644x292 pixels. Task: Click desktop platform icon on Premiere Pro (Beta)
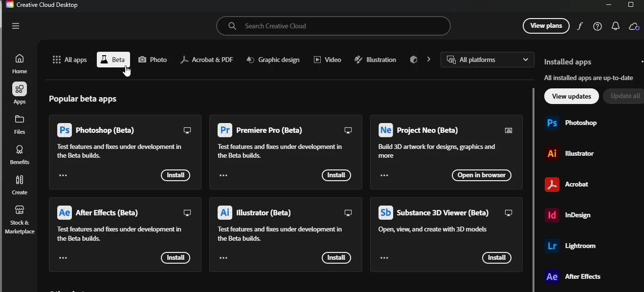(x=348, y=130)
